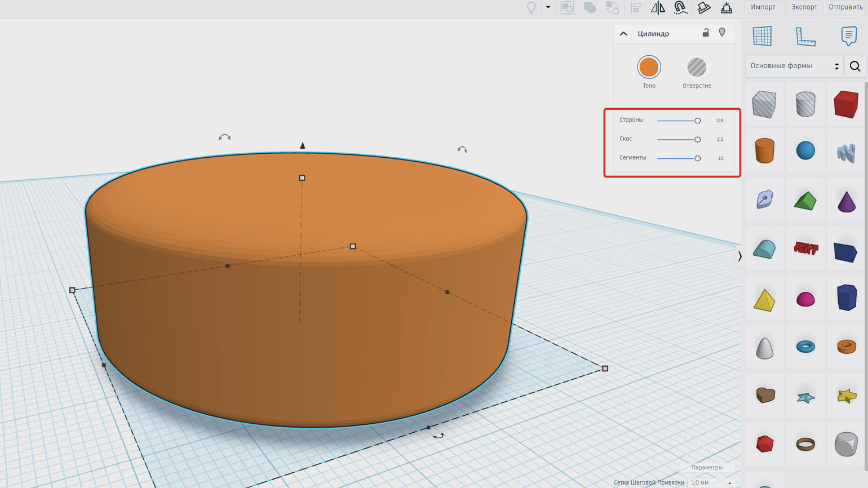Select the Cruise magnet tool
Viewport: 868px width, 488px height.
point(680,7)
